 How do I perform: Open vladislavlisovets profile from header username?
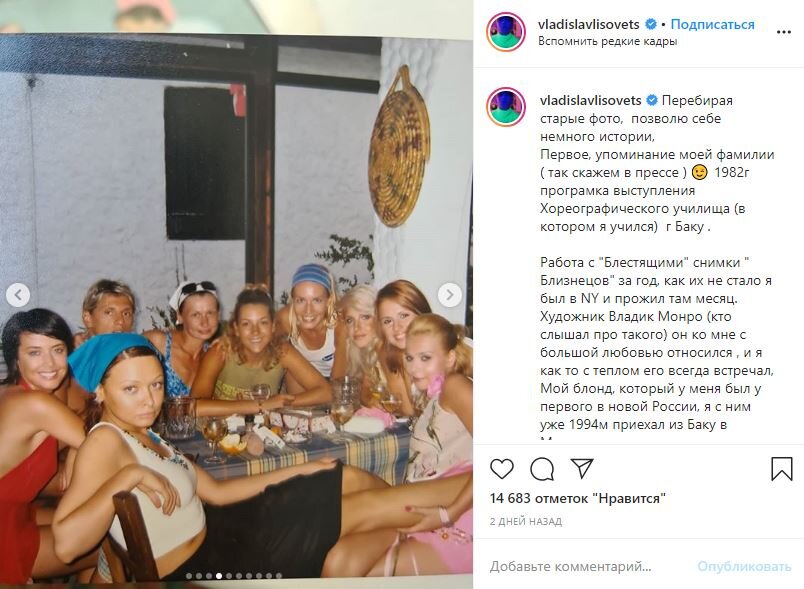[589, 24]
